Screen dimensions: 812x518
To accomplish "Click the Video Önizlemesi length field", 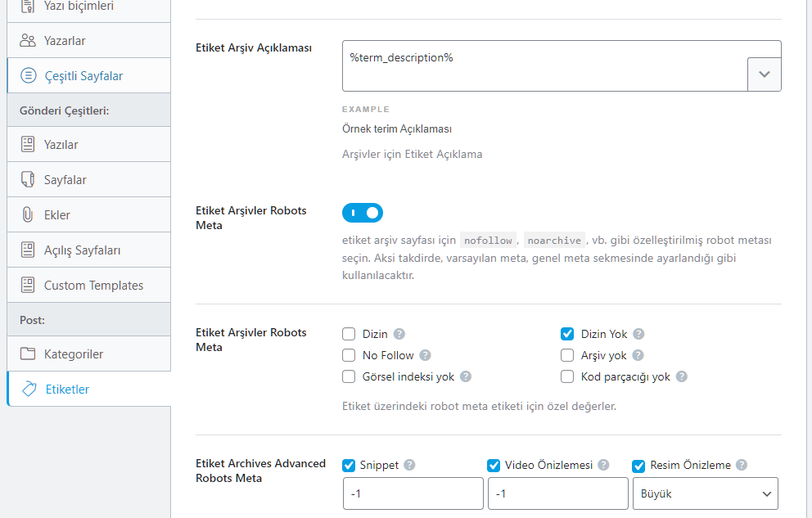I will pyautogui.click(x=557, y=493).
